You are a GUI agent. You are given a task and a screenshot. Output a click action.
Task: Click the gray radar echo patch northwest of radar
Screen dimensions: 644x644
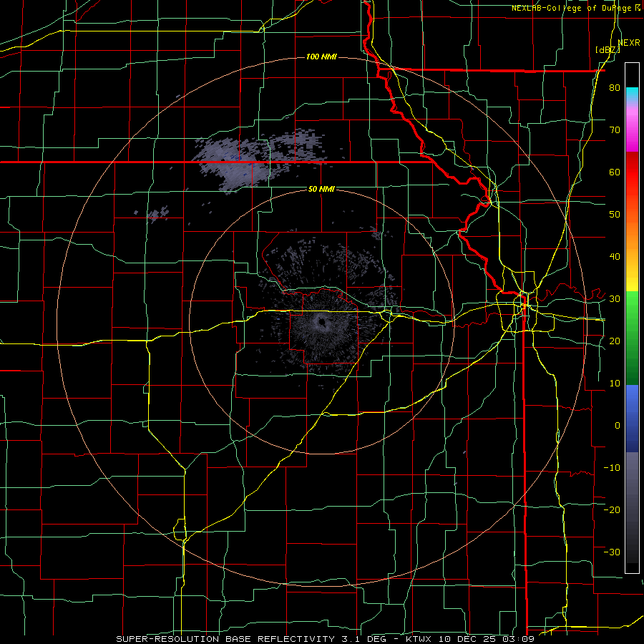point(259,160)
